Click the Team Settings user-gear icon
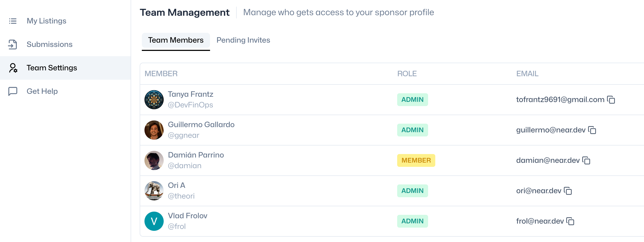This screenshot has width=644, height=242. pos(13,68)
